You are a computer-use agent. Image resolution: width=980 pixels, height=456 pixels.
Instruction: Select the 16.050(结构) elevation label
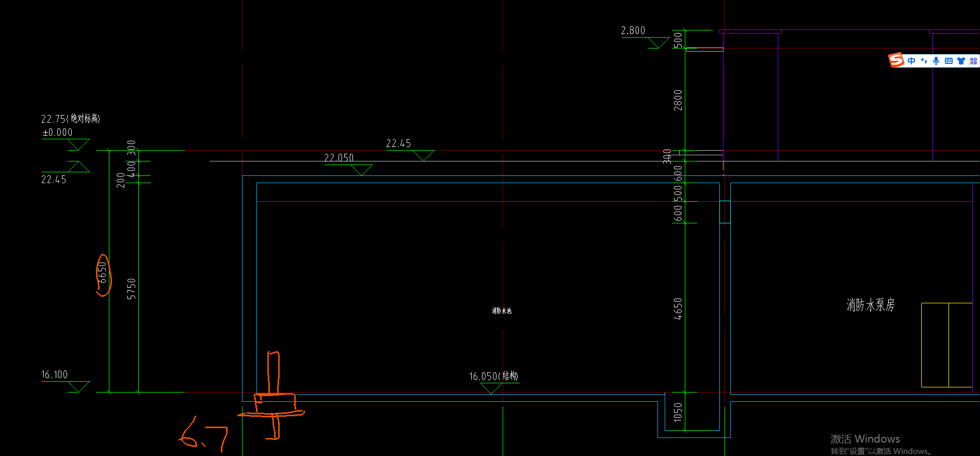point(494,376)
